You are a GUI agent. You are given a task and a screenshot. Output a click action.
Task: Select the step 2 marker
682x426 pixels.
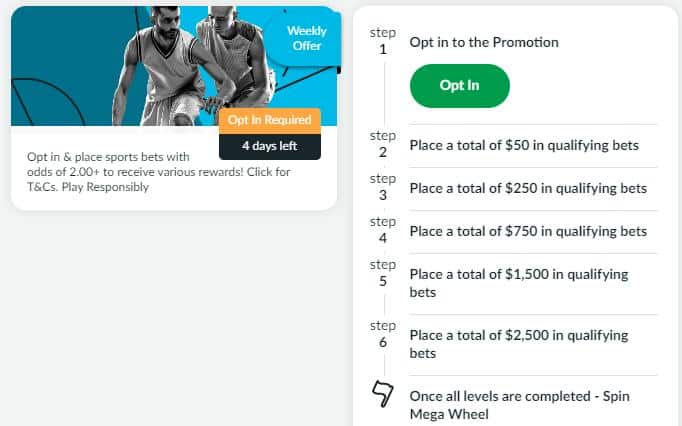click(x=382, y=145)
